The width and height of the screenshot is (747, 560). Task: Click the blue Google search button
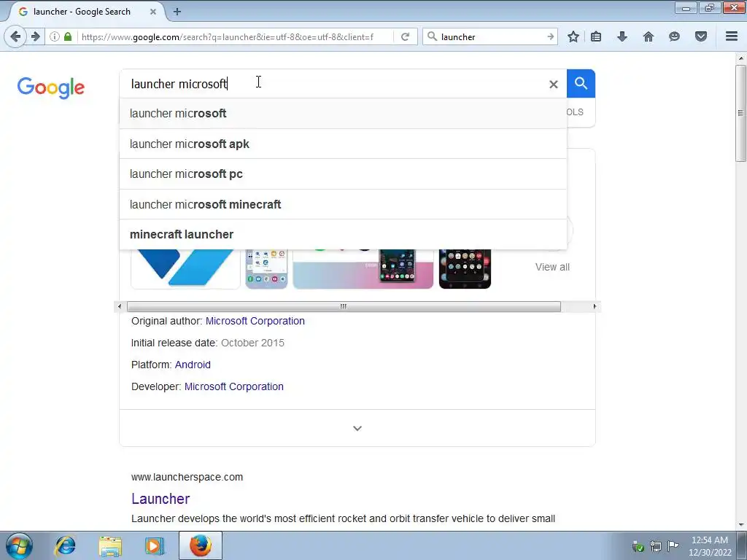pos(581,83)
